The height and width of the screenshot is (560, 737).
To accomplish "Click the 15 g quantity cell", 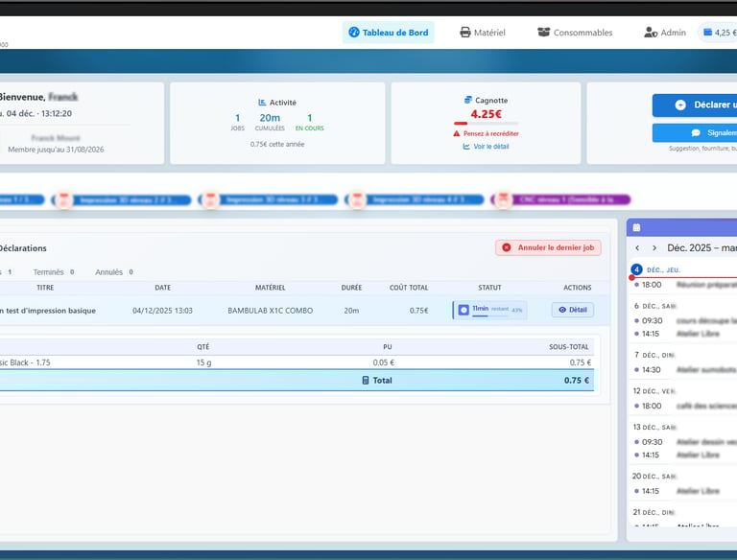I will coord(203,362).
